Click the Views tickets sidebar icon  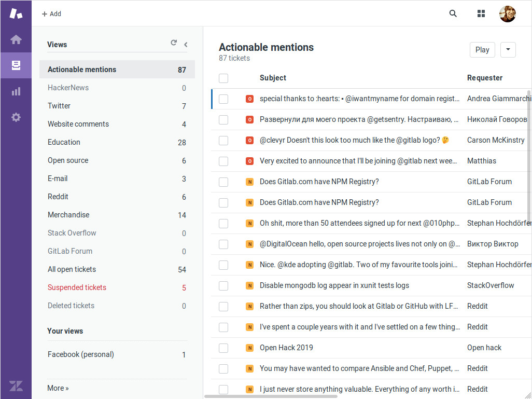[16, 65]
